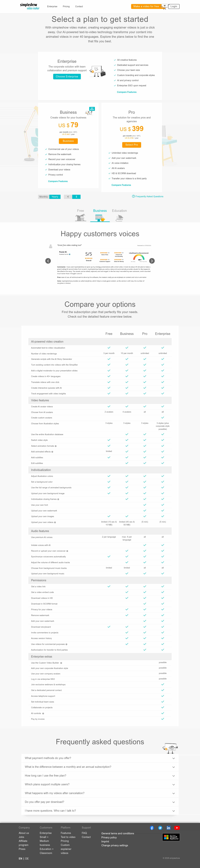Click the Microsoft AppSource badge
This screenshot has height=868, width=200.
[x=171, y=837]
